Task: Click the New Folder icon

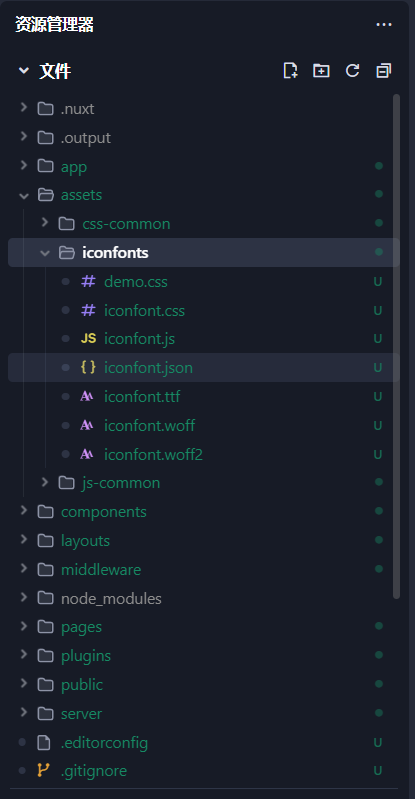Action: pyautogui.click(x=321, y=70)
